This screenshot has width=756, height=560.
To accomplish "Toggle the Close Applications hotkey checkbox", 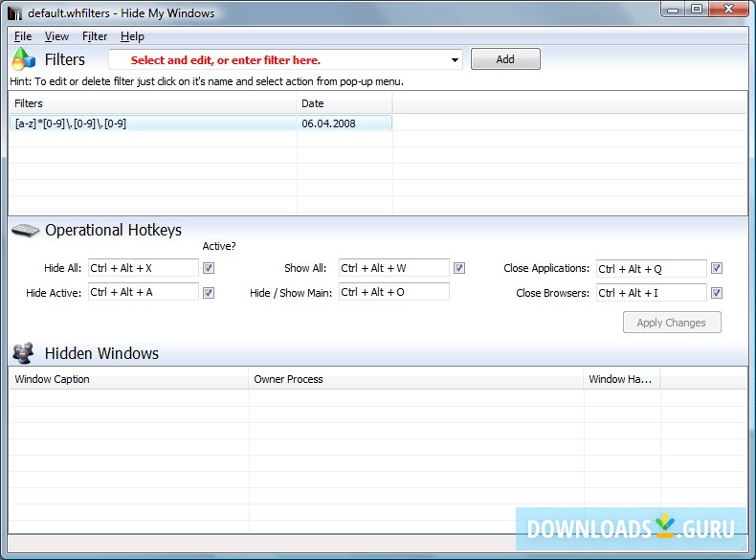I will pyautogui.click(x=717, y=268).
